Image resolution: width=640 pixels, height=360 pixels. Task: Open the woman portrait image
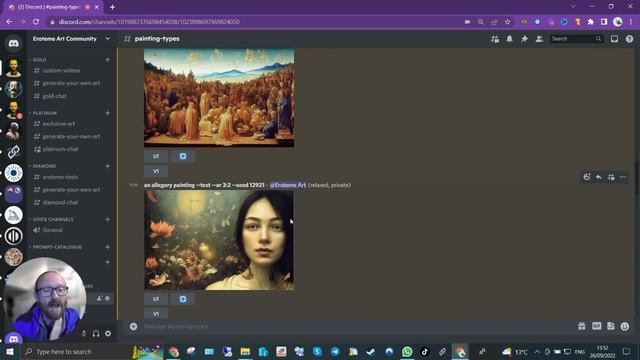[x=219, y=240]
